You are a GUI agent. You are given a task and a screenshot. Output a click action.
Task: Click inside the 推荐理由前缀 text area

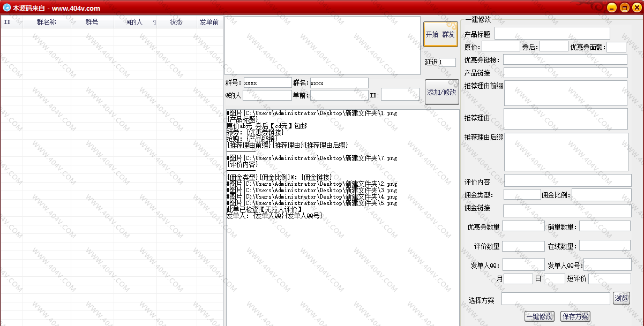(x=565, y=93)
